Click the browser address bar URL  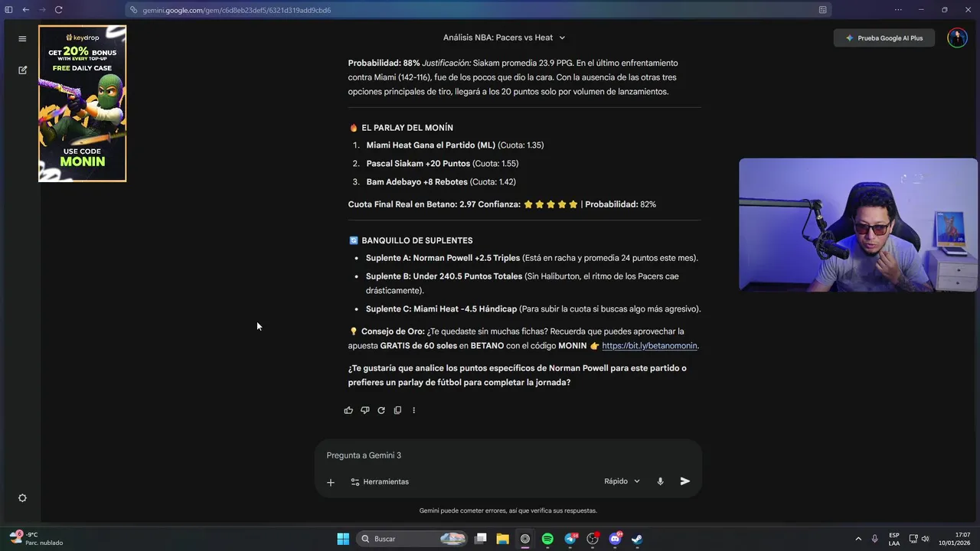[x=237, y=10]
